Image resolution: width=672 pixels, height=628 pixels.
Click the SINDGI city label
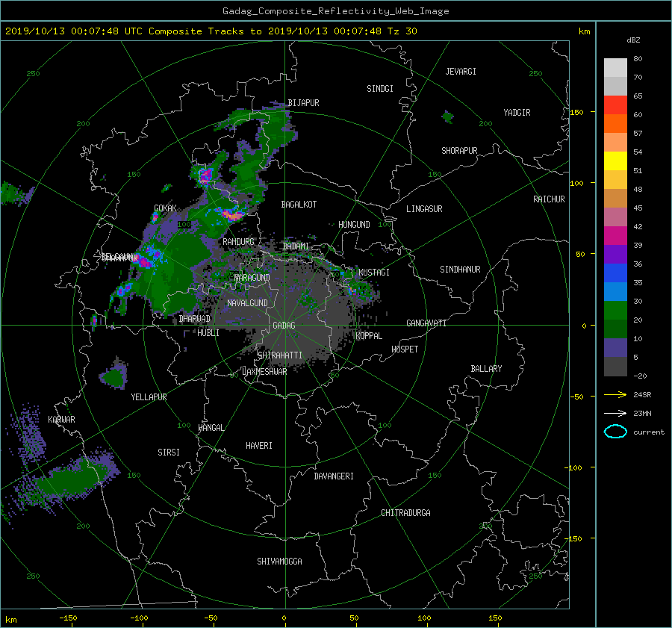[380, 89]
